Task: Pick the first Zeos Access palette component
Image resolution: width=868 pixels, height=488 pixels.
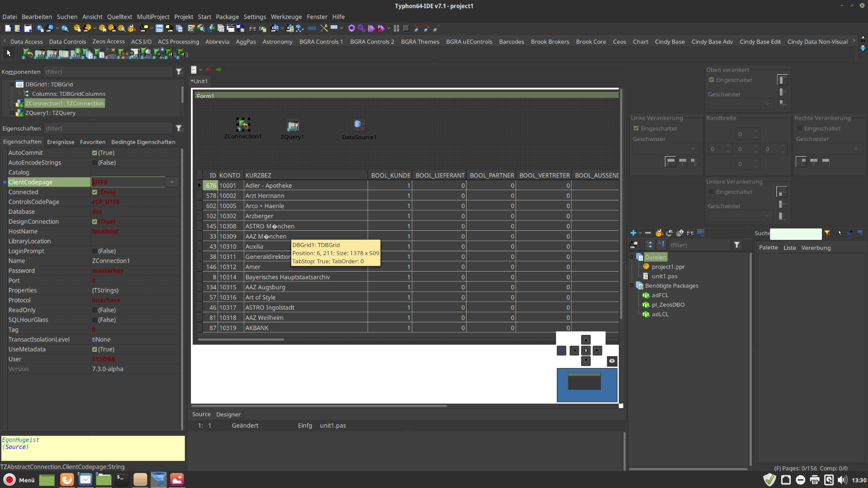Action: click(x=27, y=53)
